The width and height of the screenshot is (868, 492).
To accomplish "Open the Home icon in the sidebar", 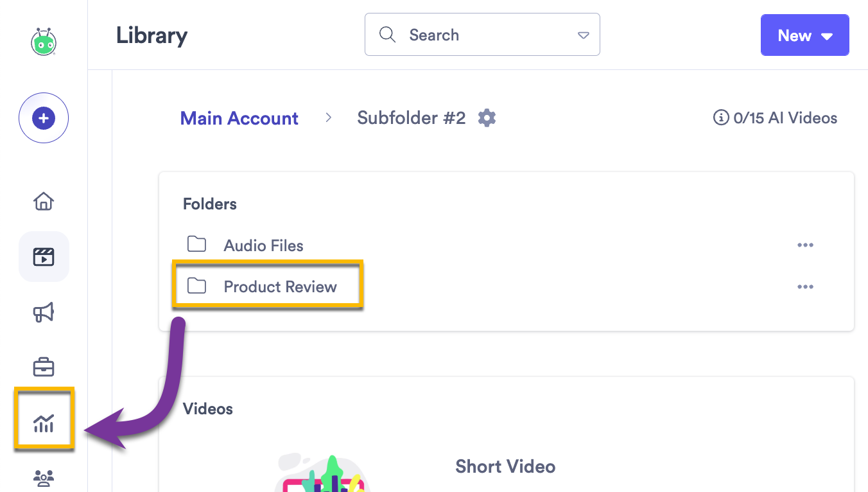I will point(43,201).
